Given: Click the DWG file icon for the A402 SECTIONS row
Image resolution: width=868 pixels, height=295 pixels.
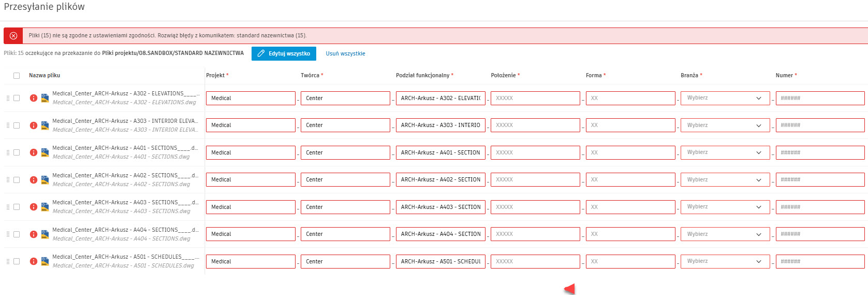Looking at the screenshot, I should click(x=45, y=180).
